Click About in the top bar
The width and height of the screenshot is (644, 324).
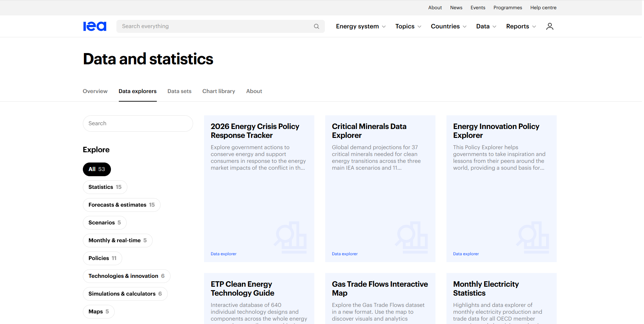click(435, 8)
